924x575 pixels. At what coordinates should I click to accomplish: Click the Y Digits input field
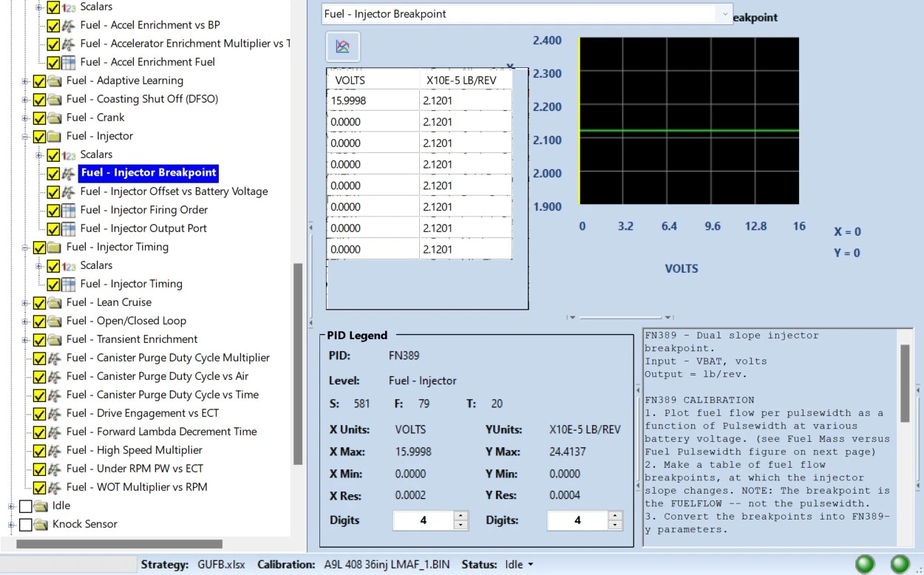577,520
